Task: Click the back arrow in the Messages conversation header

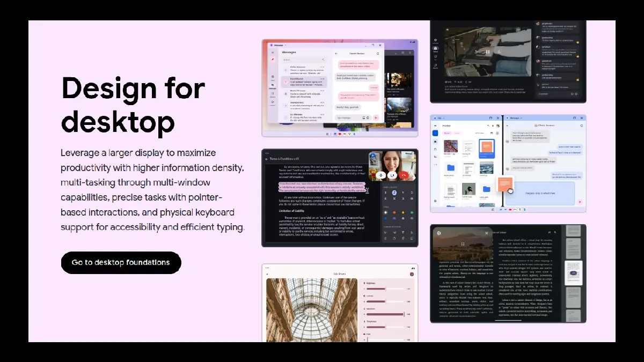Action: pyautogui.click(x=336, y=54)
